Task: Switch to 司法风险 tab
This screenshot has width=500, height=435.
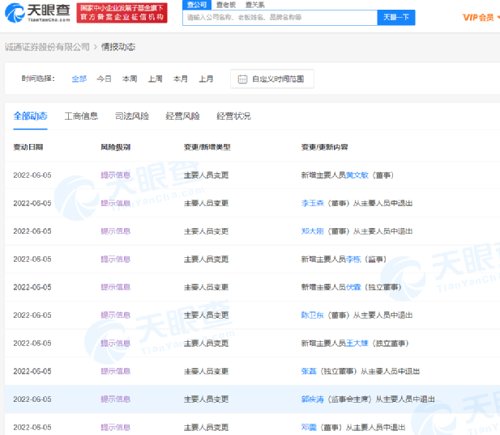Action: pos(132,116)
